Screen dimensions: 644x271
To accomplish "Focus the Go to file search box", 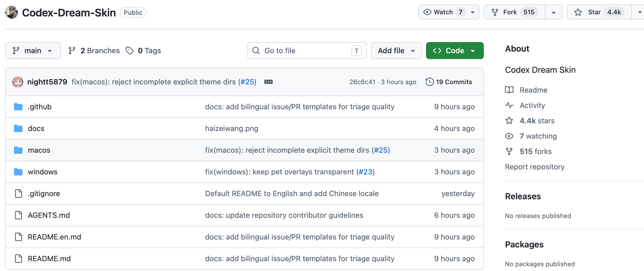I will (307, 51).
